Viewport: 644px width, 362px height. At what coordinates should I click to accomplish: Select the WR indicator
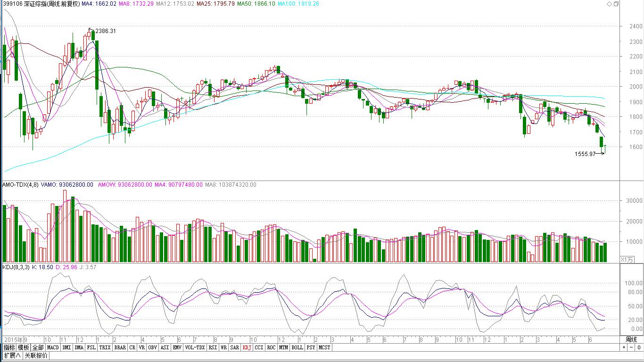click(224, 347)
